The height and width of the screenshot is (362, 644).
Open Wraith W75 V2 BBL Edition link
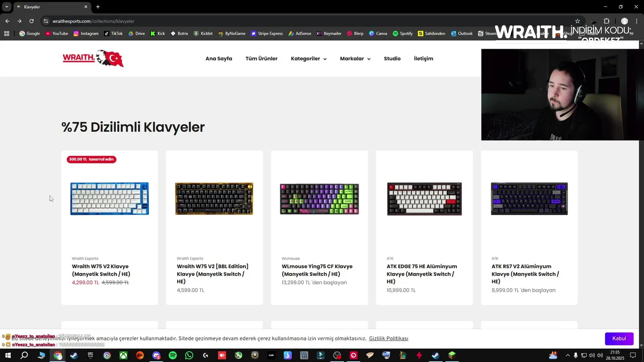212,274
